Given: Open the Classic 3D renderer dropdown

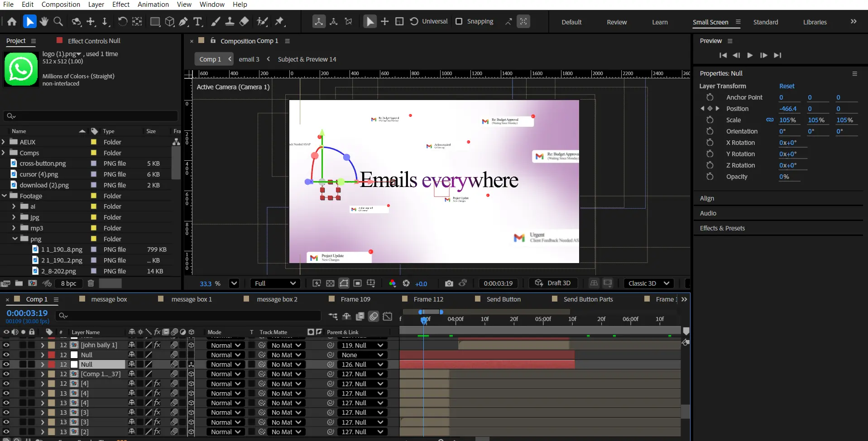Looking at the screenshot, I should 648,283.
